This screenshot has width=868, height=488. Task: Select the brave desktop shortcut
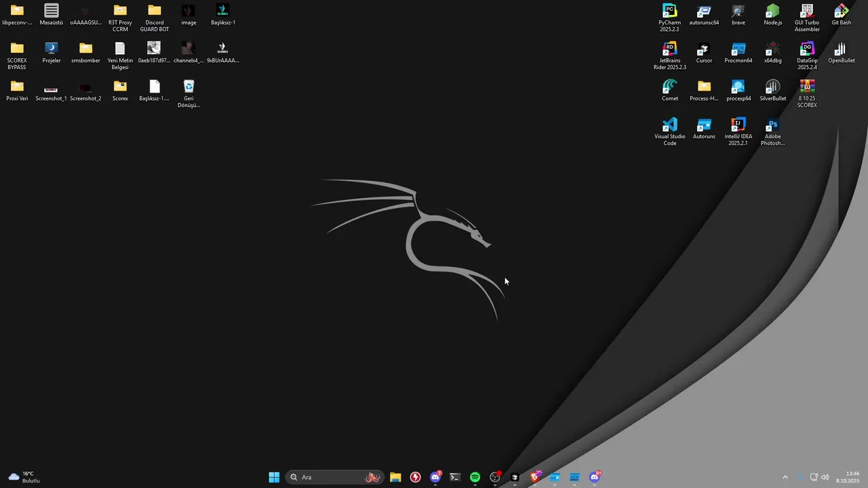738,15
